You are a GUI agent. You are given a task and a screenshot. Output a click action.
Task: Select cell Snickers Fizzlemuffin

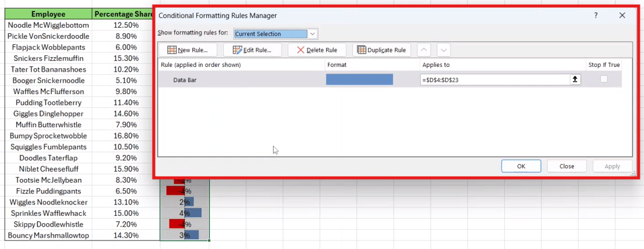(x=48, y=58)
